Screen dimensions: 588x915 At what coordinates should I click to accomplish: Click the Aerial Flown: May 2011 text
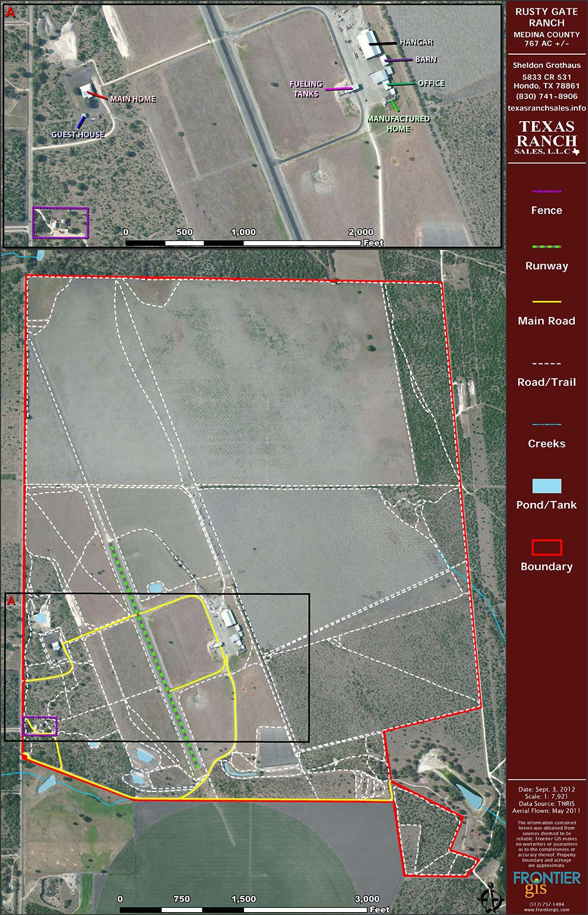(547, 810)
